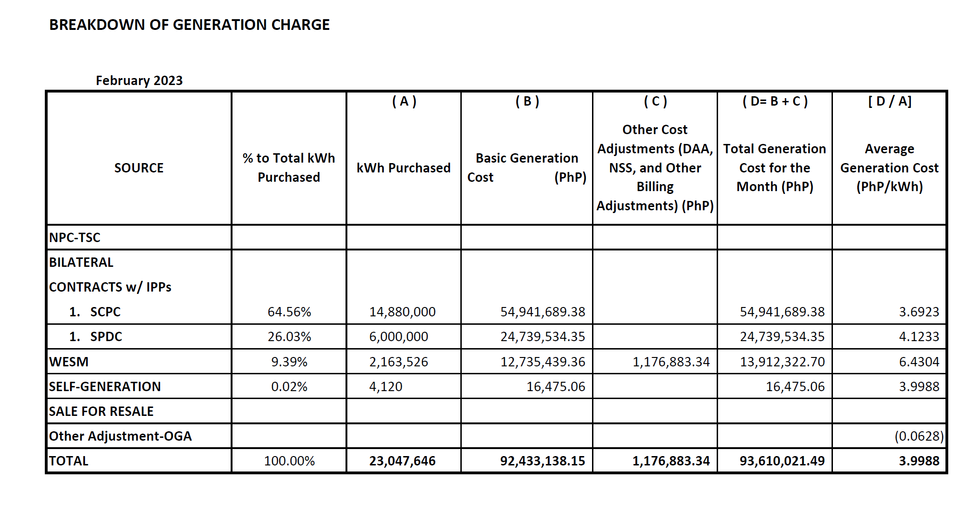Screen dimensions: 980x507
Task: Select SCPC percentage 64.56%
Action: (x=289, y=312)
